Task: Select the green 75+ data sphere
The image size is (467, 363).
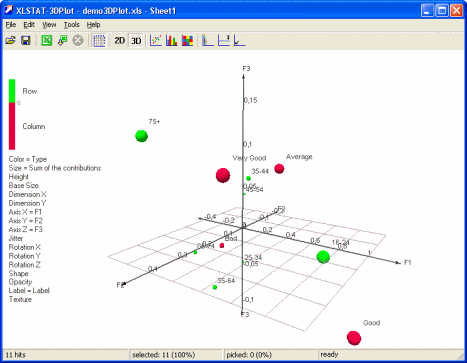Action: click(141, 136)
